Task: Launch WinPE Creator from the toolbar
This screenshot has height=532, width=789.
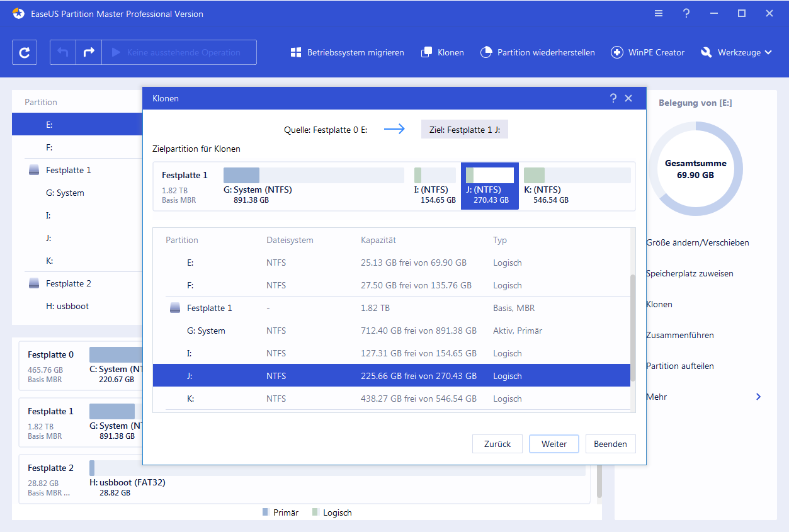Action: 647,52
